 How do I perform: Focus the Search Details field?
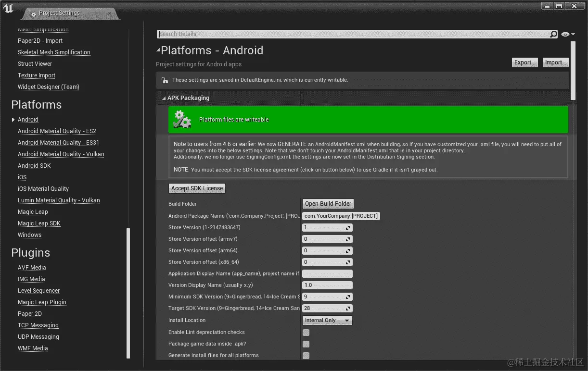pyautogui.click(x=354, y=34)
